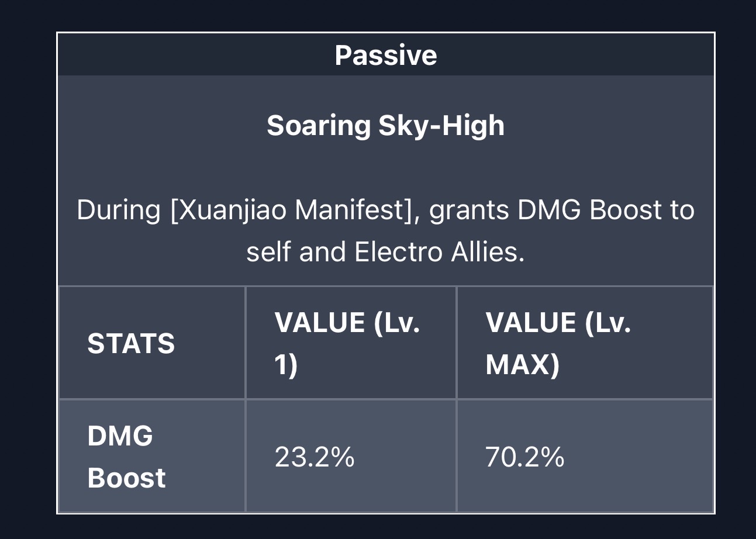Click the 1) in the Lv. 1 header

click(x=286, y=365)
